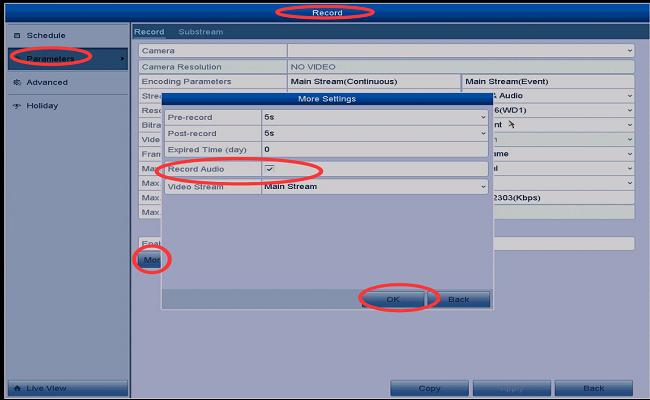
Task: Open the Video Stream dropdown
Action: click(x=375, y=187)
